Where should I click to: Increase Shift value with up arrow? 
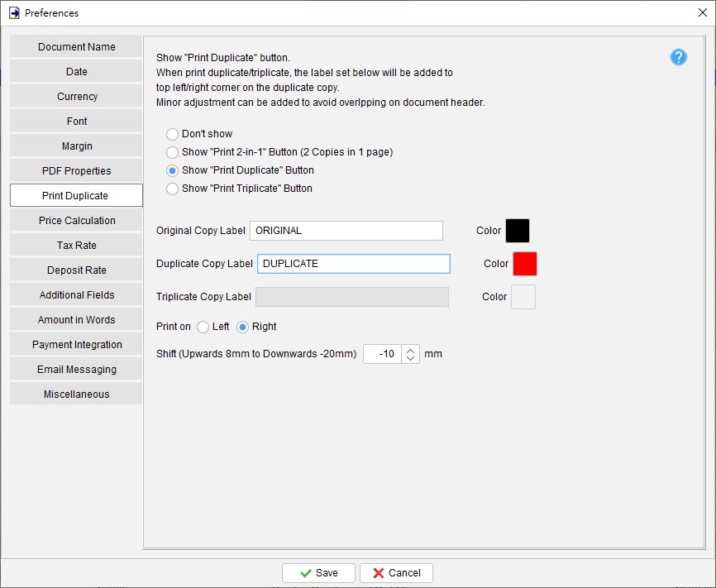pyautogui.click(x=411, y=351)
